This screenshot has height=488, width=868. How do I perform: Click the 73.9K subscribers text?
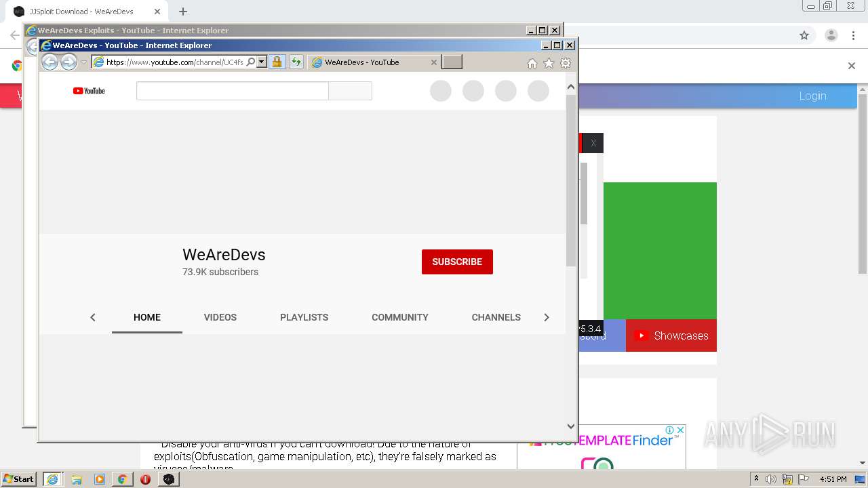click(220, 272)
